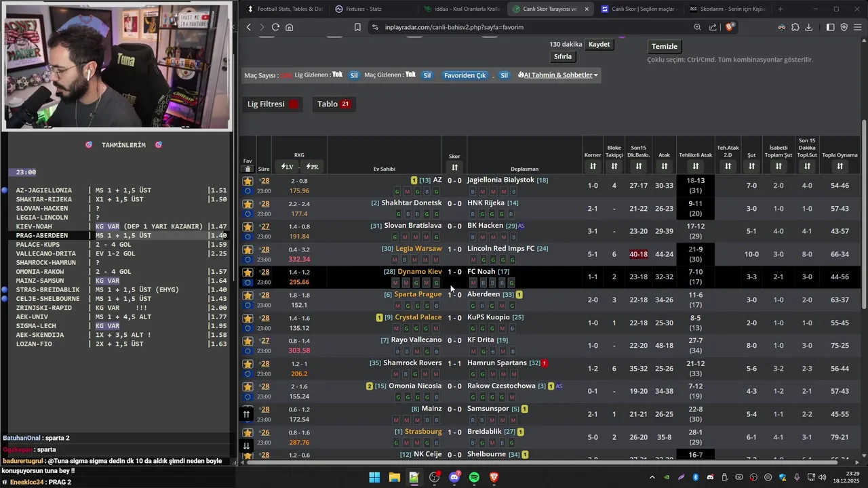Open AI Tahmin & Sohbetler dropdown
868x488 pixels.
(x=557, y=75)
